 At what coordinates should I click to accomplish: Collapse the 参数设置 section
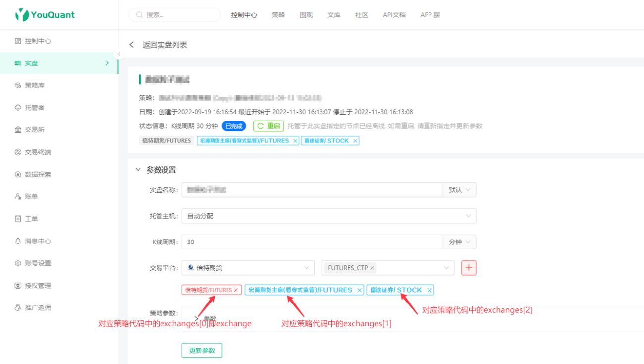138,170
